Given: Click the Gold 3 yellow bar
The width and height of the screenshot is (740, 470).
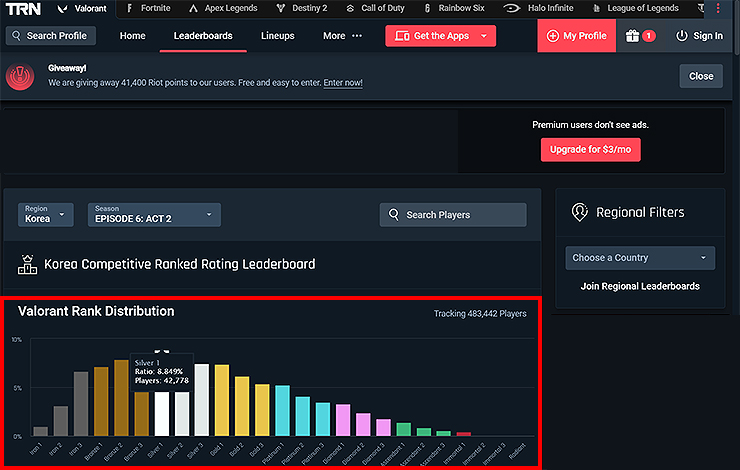Looking at the screenshot, I should tap(262, 410).
